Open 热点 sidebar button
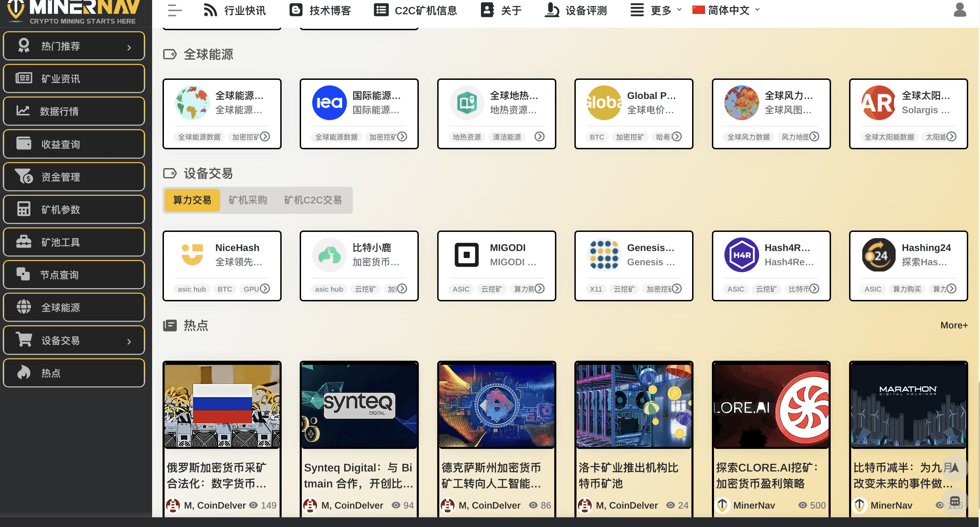 point(74,373)
